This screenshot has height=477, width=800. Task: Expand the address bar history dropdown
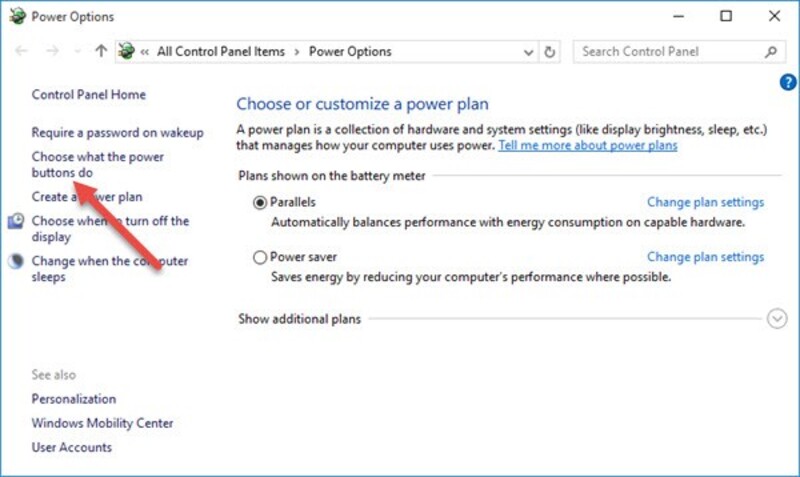529,52
